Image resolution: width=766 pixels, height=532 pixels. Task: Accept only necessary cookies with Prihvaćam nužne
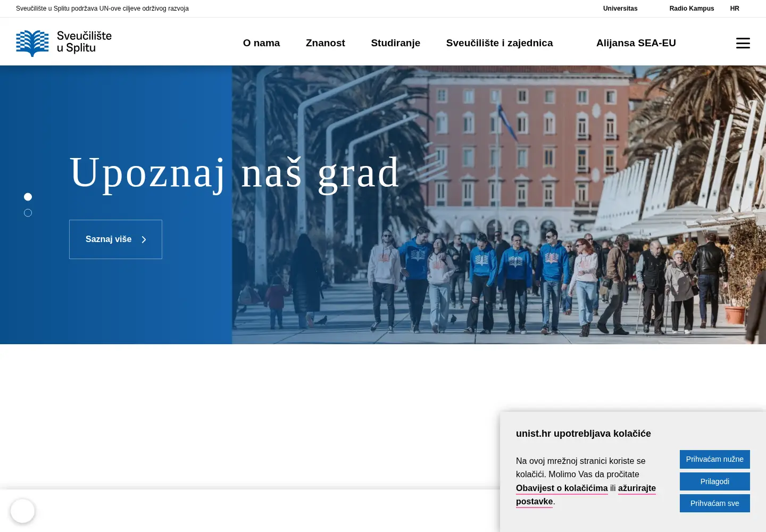click(715, 459)
